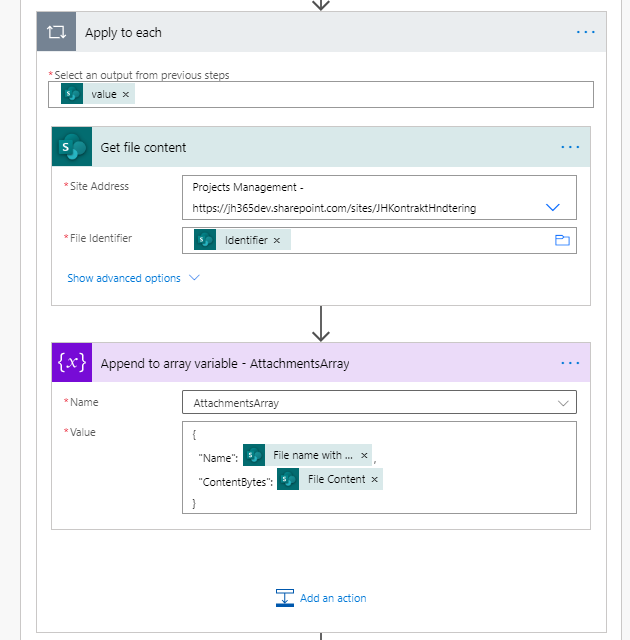Remove the value token from output field
The height and width of the screenshot is (640, 630).
(x=126, y=94)
